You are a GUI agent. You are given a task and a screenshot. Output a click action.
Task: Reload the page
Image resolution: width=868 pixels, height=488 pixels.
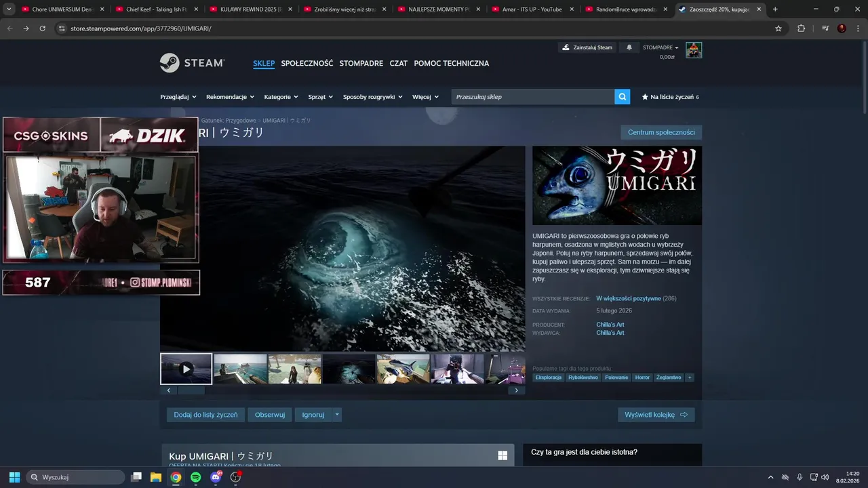coord(43,28)
